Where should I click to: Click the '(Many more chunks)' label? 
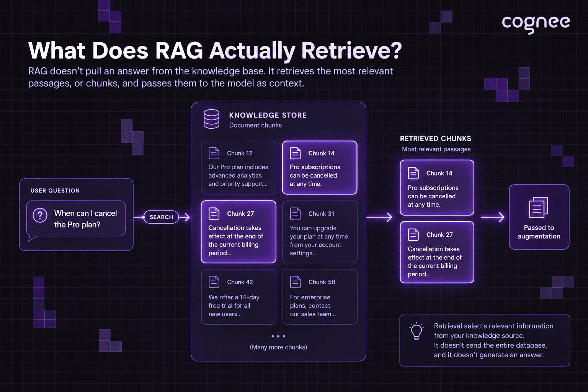click(x=278, y=347)
